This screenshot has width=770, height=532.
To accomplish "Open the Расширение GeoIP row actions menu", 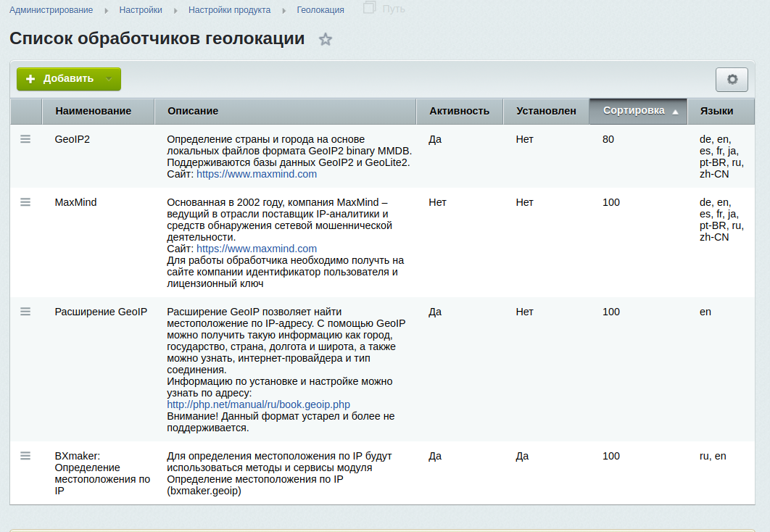I will pyautogui.click(x=25, y=312).
